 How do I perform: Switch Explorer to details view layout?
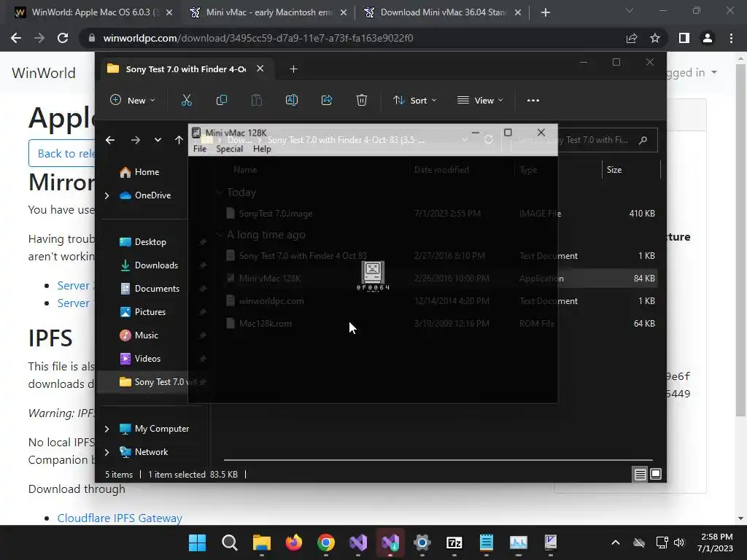coord(640,475)
